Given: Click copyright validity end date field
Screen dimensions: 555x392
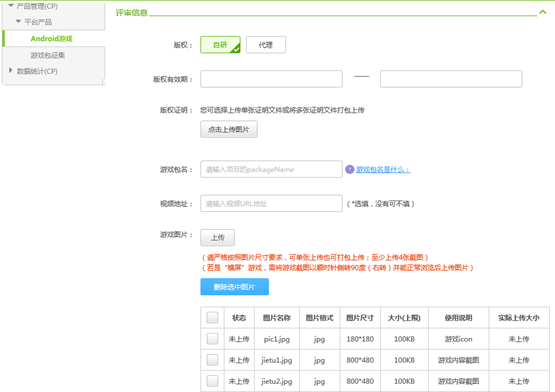Looking at the screenshot, I should pyautogui.click(x=451, y=79).
